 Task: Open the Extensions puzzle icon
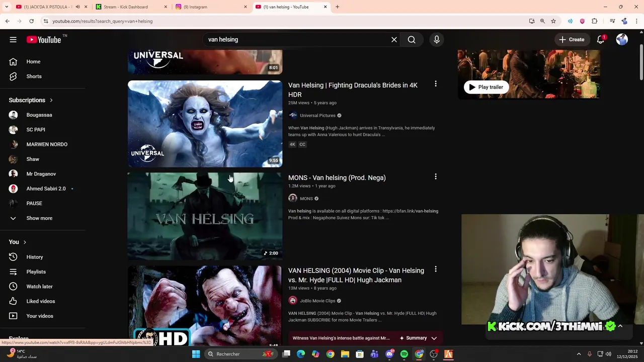[595, 21]
